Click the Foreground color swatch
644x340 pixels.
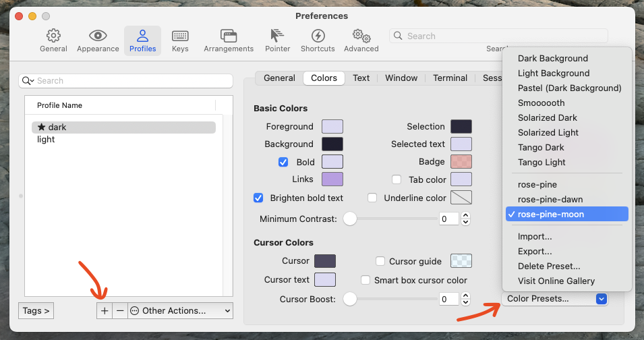coord(332,126)
